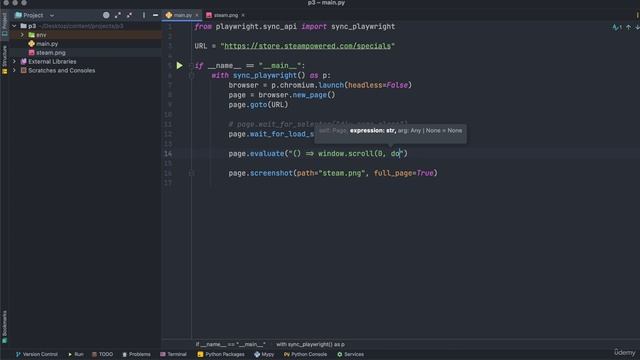Open the Terminal tool window
This screenshot has width=640, height=360.
[173, 354]
